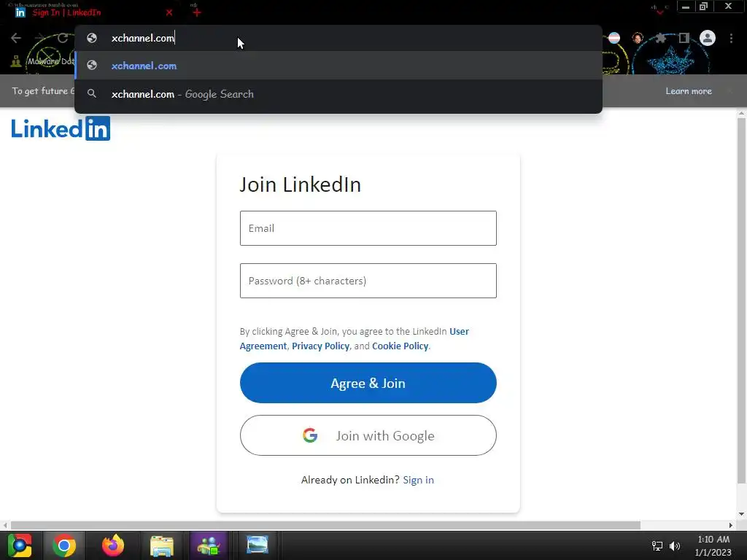Viewport: 747px width, 560px height.
Task: Open the Malware bookmark
Action: tap(44, 61)
